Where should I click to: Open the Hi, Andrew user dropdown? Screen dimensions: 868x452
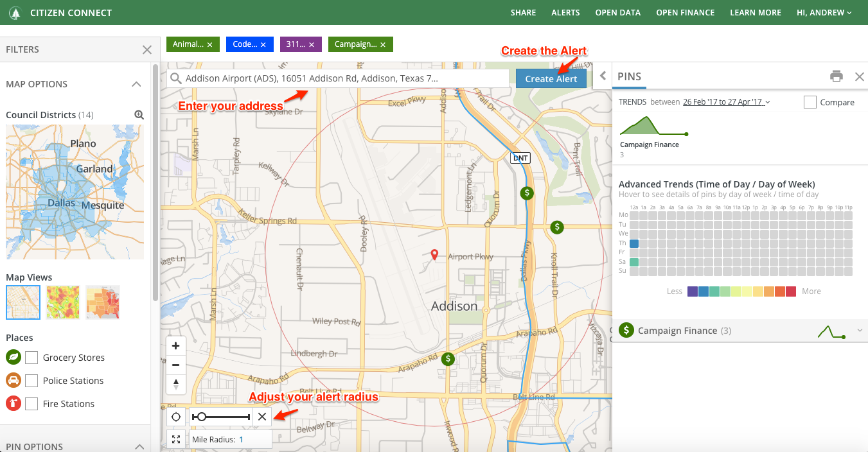[824, 13]
